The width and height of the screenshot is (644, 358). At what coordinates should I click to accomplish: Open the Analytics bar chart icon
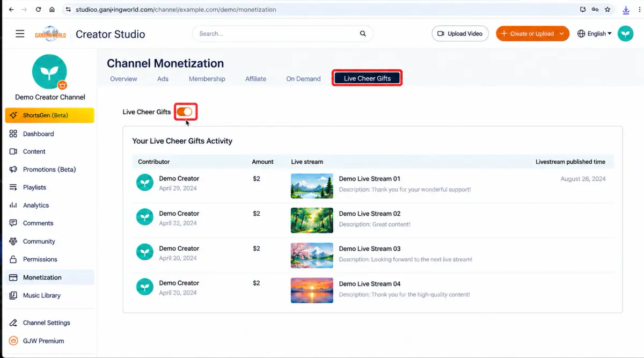point(13,205)
